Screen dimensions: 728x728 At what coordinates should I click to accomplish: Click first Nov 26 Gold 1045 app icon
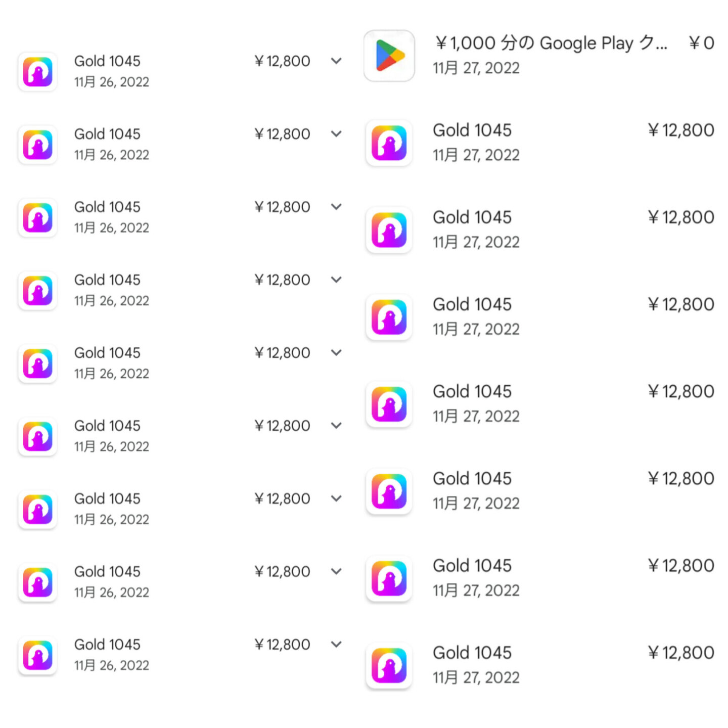(x=37, y=72)
